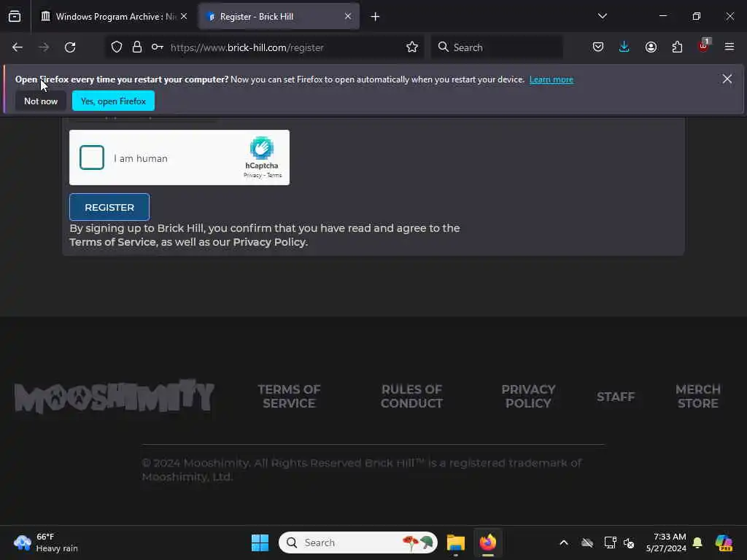Focus the Firefox toolbar Search box
The width and height of the screenshot is (747, 560).
498,47
